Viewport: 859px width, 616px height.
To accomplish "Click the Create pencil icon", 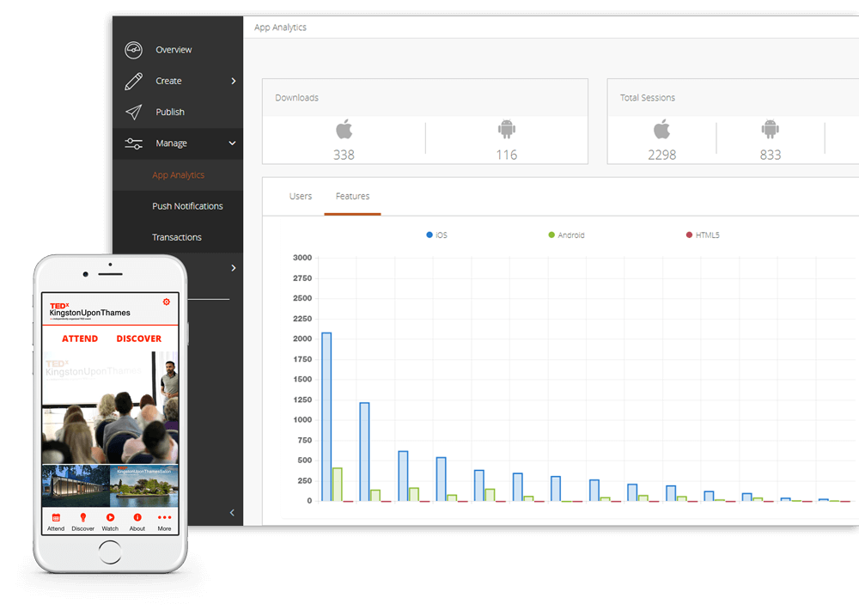I will pos(134,81).
